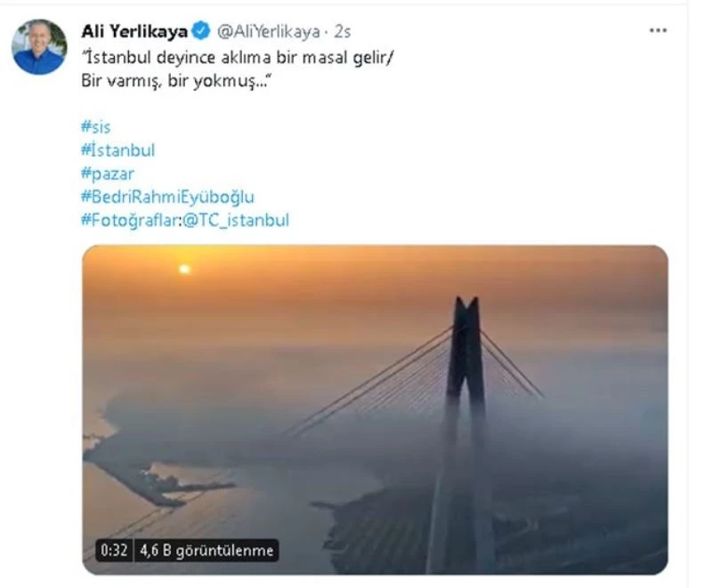Click the Ali Yerlikaya display name
Screen dimensions: 712x588
(134, 32)
